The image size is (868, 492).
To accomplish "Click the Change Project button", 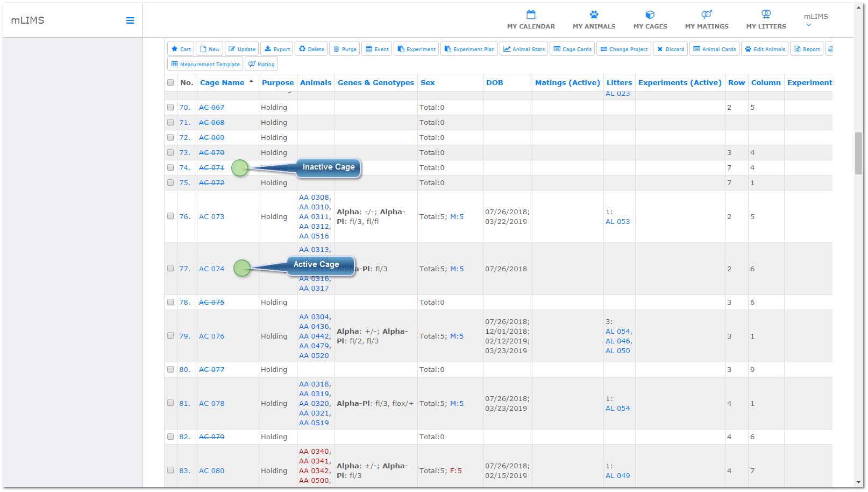I will (624, 49).
